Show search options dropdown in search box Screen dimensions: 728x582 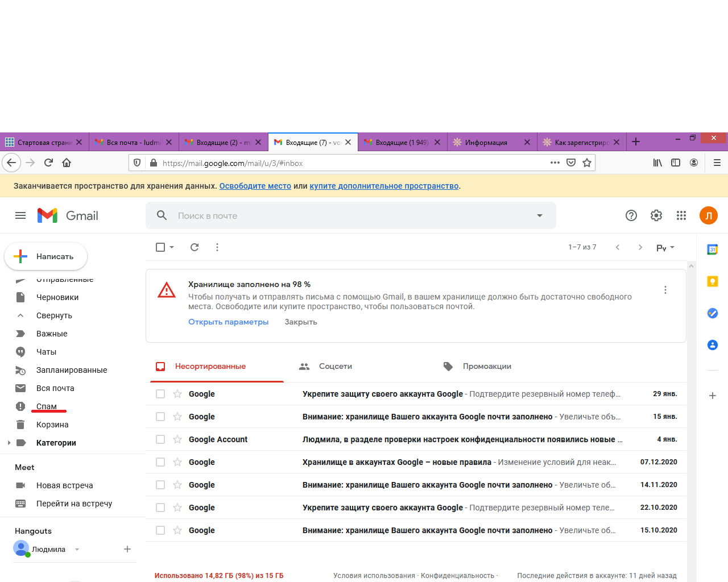[x=540, y=215]
